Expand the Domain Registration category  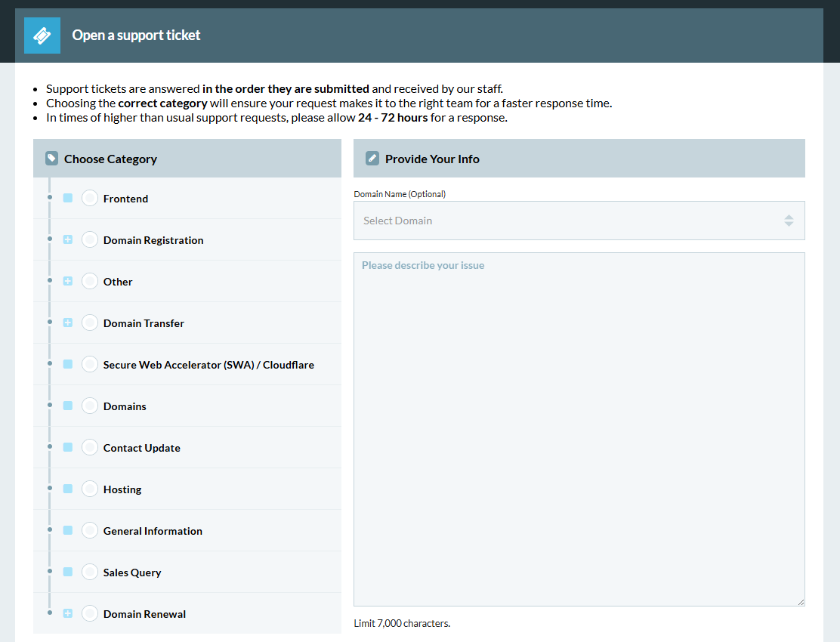point(68,239)
